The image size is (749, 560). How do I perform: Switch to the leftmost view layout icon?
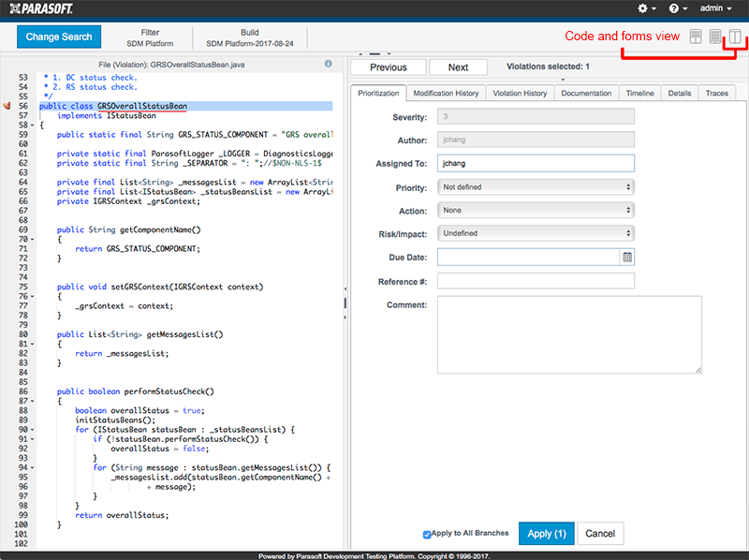click(696, 37)
